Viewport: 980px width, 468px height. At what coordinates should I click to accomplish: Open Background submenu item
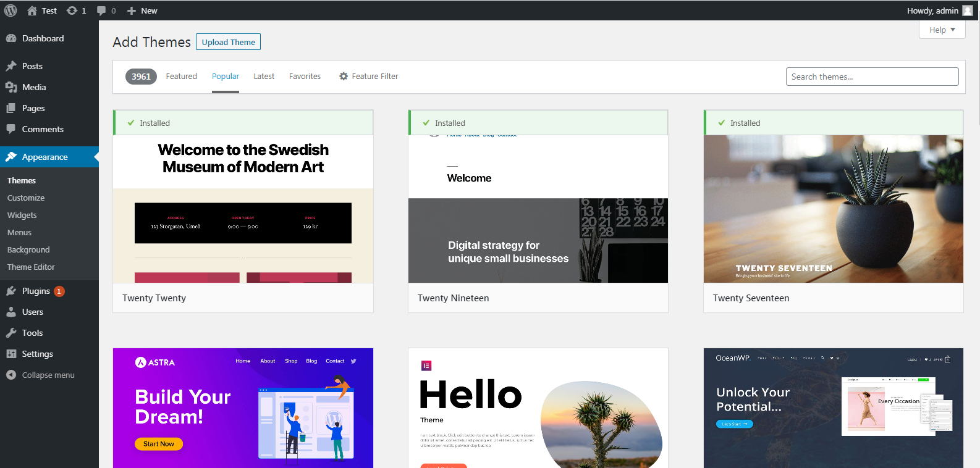(28, 250)
